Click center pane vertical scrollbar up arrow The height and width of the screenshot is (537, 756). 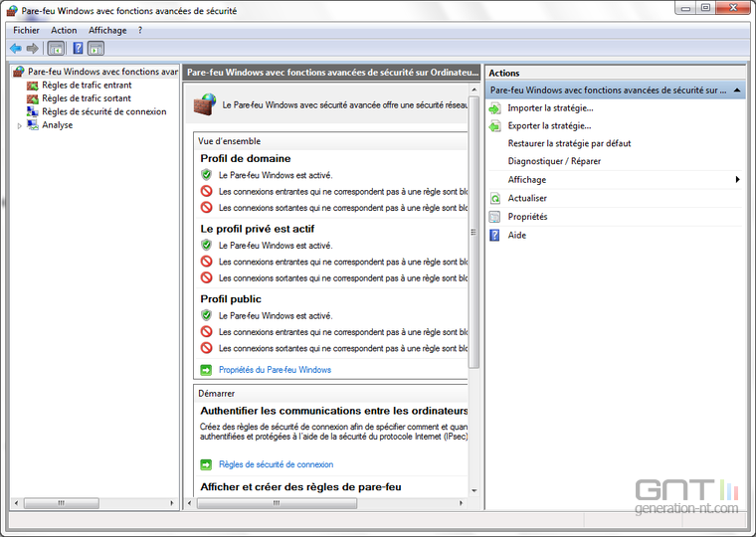point(473,89)
